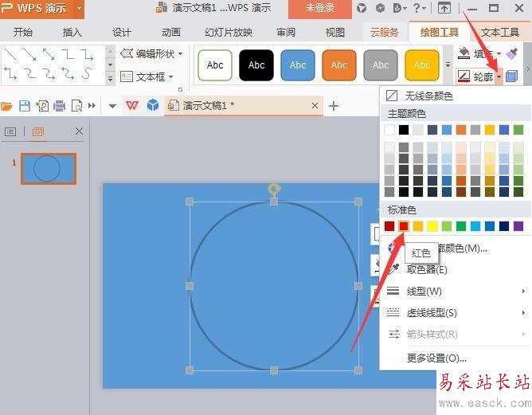The width and height of the screenshot is (532, 415).
Task: Click the format painter brush icon
Action: click(512, 53)
